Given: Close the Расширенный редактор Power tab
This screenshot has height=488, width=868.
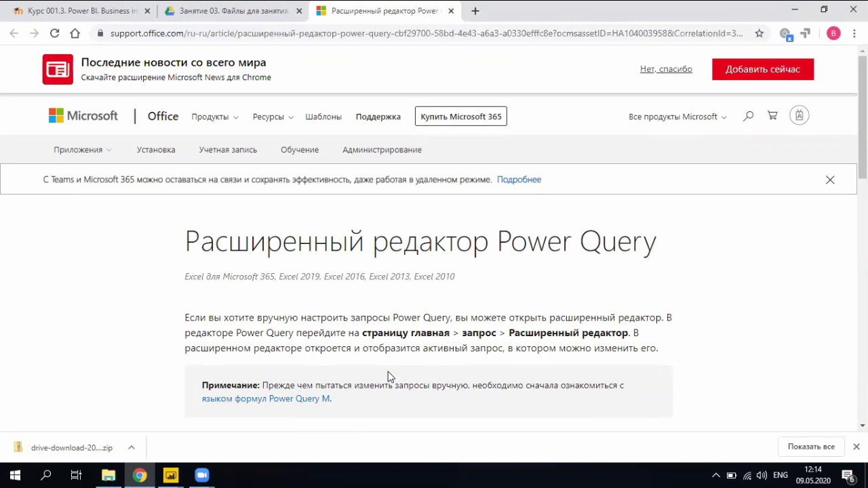Looking at the screenshot, I should [451, 11].
